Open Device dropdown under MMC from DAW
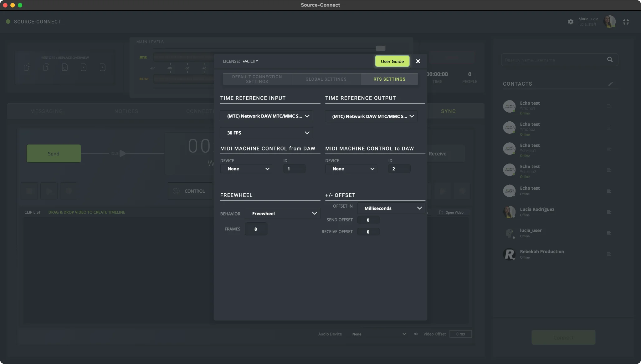The height and width of the screenshot is (364, 641). [x=246, y=169]
